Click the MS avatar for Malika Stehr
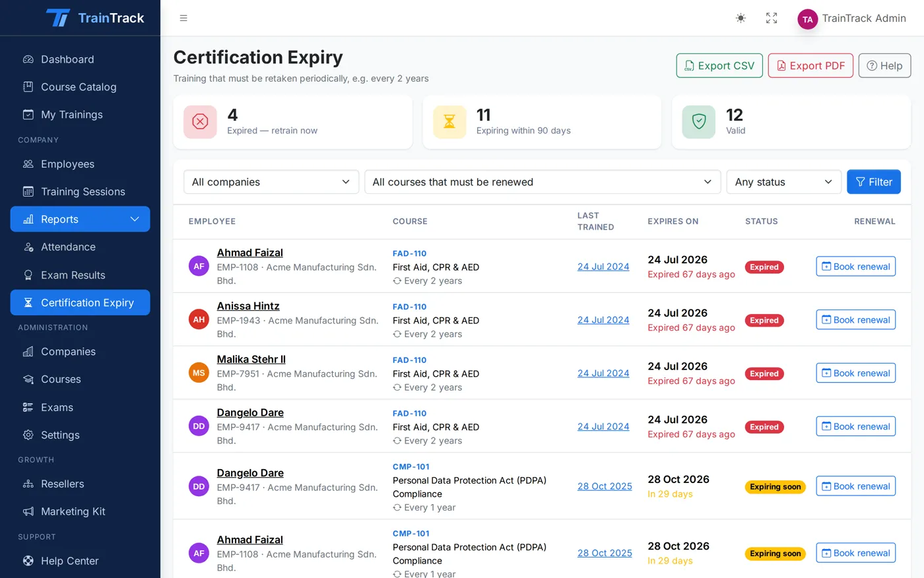Screen dimensions: 924x578 [199, 373]
